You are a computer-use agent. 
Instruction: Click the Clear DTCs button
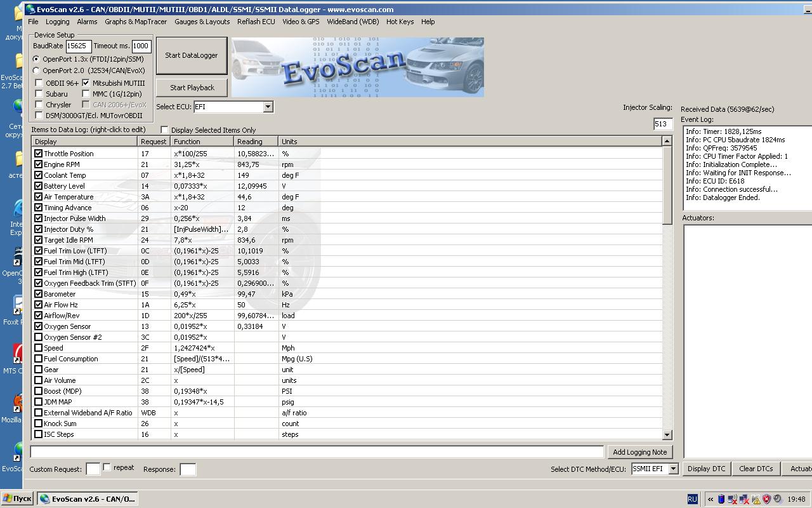[756, 469]
